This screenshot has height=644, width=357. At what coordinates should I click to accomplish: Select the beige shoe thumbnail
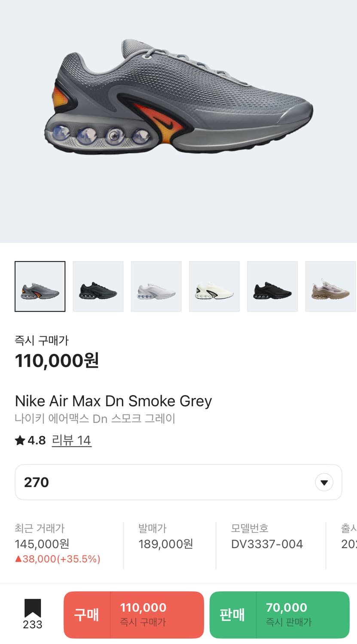pyautogui.click(x=330, y=286)
